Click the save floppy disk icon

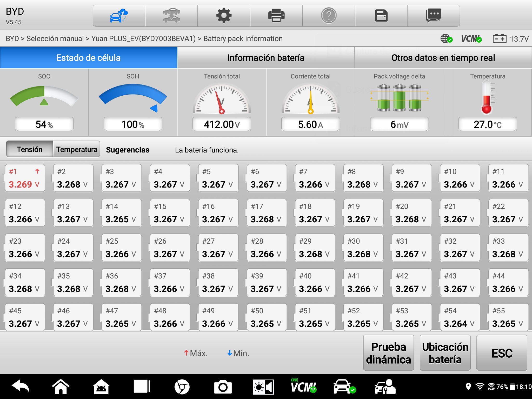381,16
